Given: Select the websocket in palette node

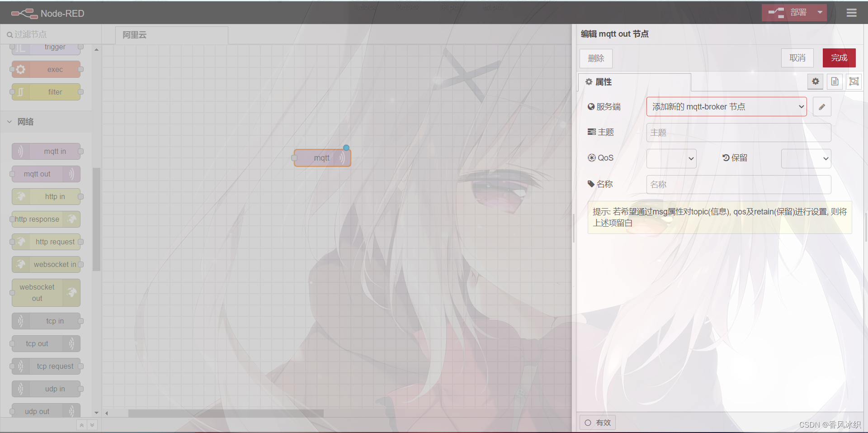Looking at the screenshot, I should click(x=46, y=264).
